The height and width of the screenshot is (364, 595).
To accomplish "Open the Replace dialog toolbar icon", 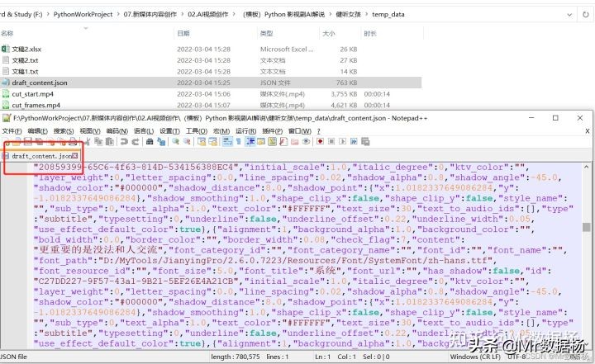I will (161, 141).
